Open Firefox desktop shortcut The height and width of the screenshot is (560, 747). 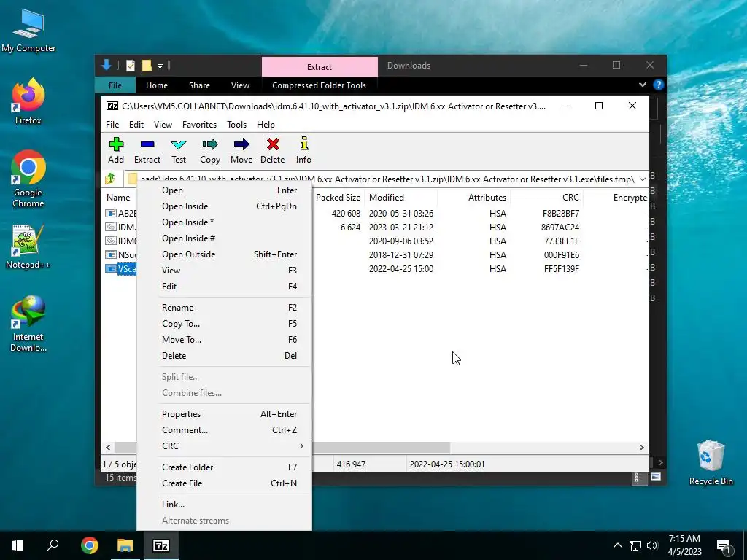click(x=28, y=101)
